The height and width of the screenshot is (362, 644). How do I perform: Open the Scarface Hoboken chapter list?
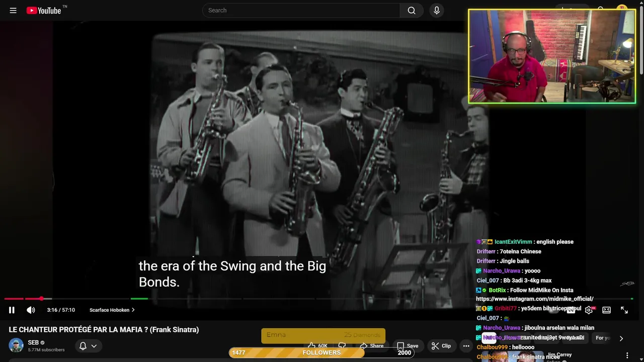tap(112, 310)
